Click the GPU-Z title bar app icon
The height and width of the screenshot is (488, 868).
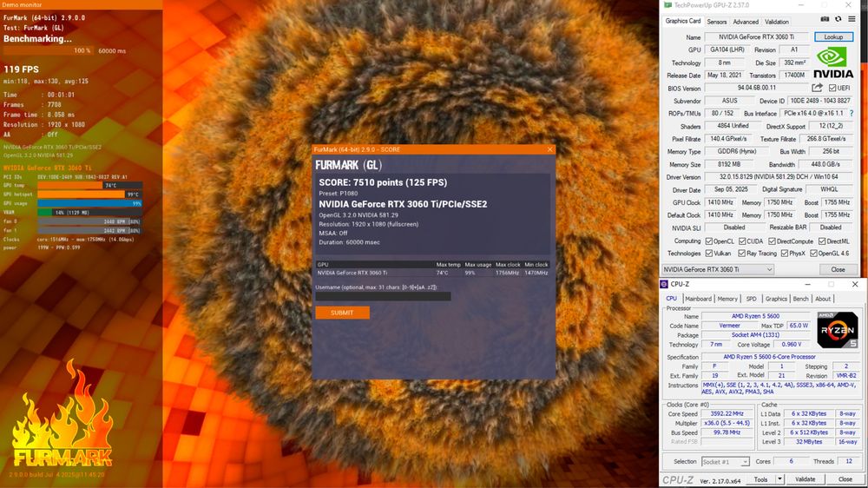tap(668, 5)
